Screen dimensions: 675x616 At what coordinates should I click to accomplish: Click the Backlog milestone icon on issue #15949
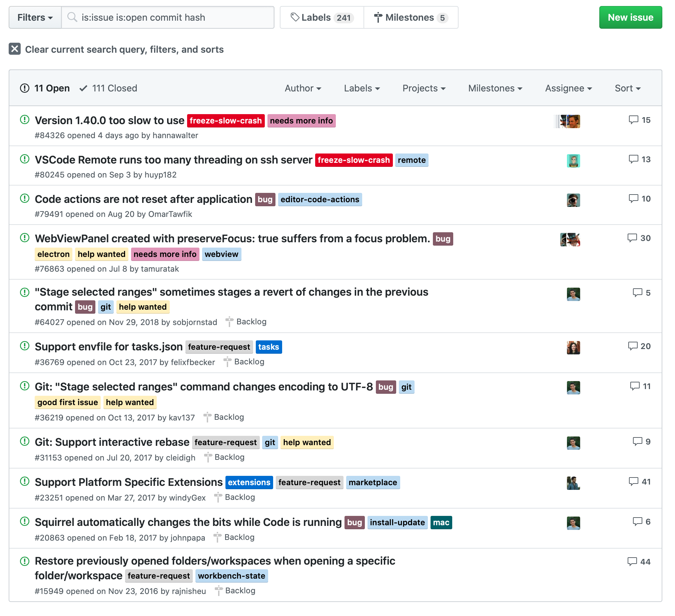pos(219,590)
